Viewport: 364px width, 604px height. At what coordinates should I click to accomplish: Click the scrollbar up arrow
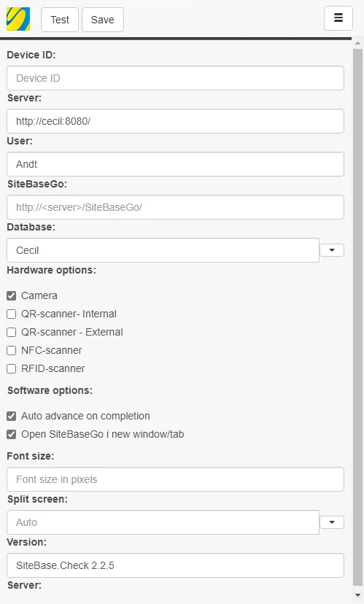coord(358,43)
